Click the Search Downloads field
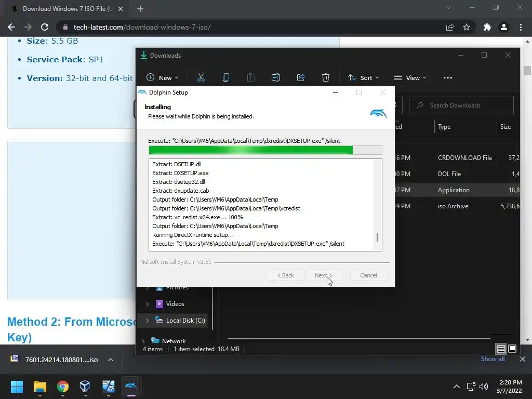The width and height of the screenshot is (532, 399). (x=461, y=105)
